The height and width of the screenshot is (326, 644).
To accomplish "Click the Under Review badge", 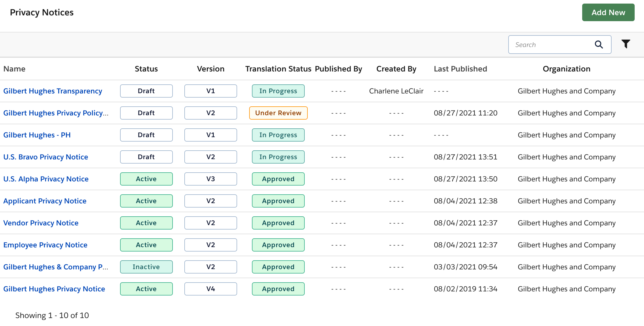I will pos(278,113).
